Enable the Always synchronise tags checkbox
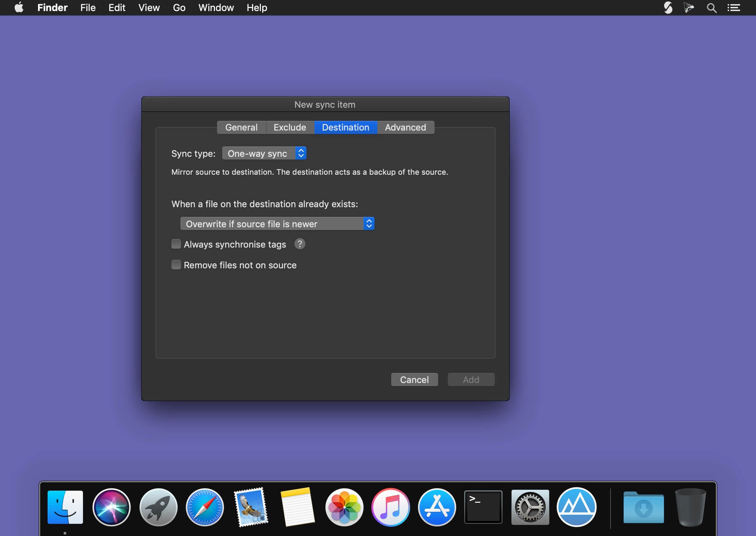This screenshot has width=756, height=536. tap(176, 244)
